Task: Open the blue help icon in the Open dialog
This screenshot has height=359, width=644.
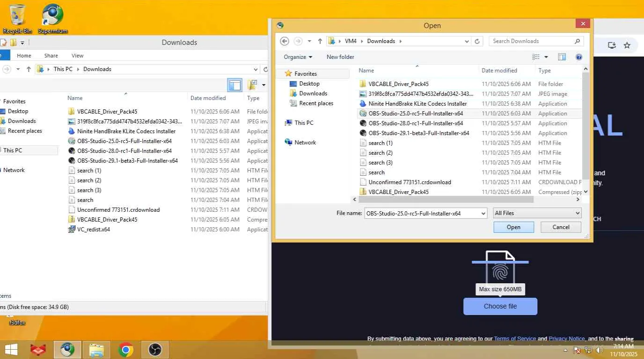Action: click(x=579, y=57)
